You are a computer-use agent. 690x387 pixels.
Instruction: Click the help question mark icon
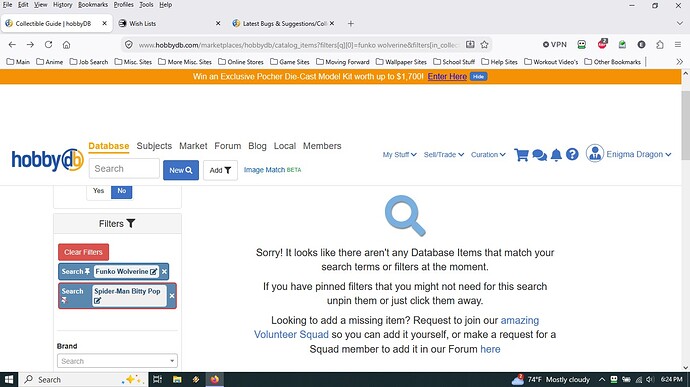click(x=572, y=155)
